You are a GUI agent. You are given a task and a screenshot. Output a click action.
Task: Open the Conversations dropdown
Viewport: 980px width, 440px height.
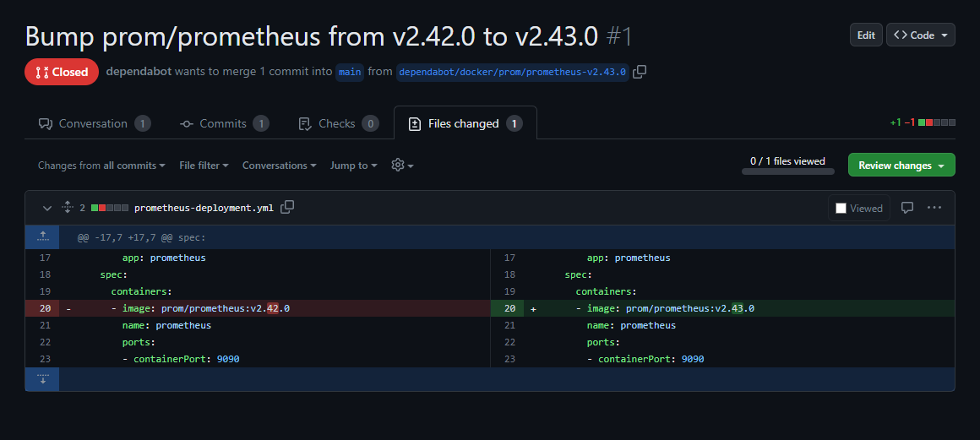(280, 166)
